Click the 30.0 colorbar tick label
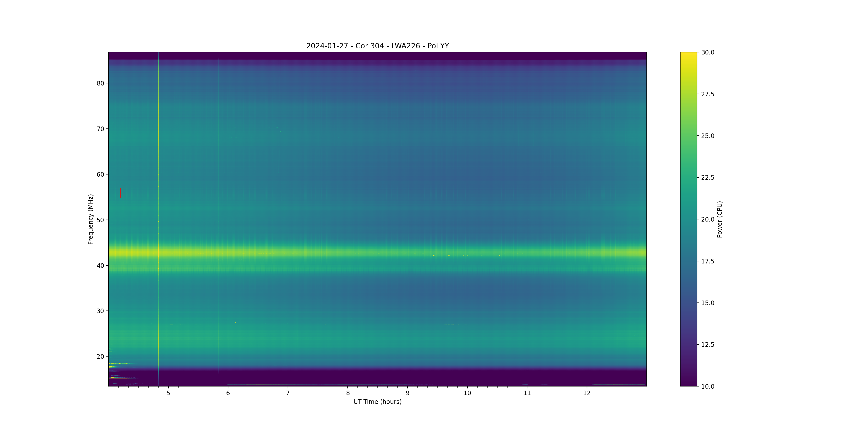Viewport: 868px width, 434px height. 708,52
